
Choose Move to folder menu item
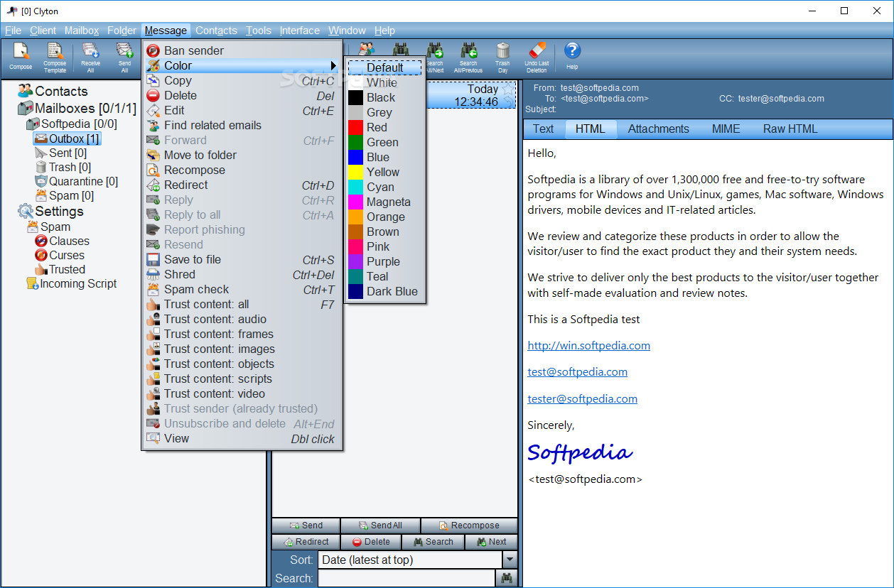coord(242,155)
